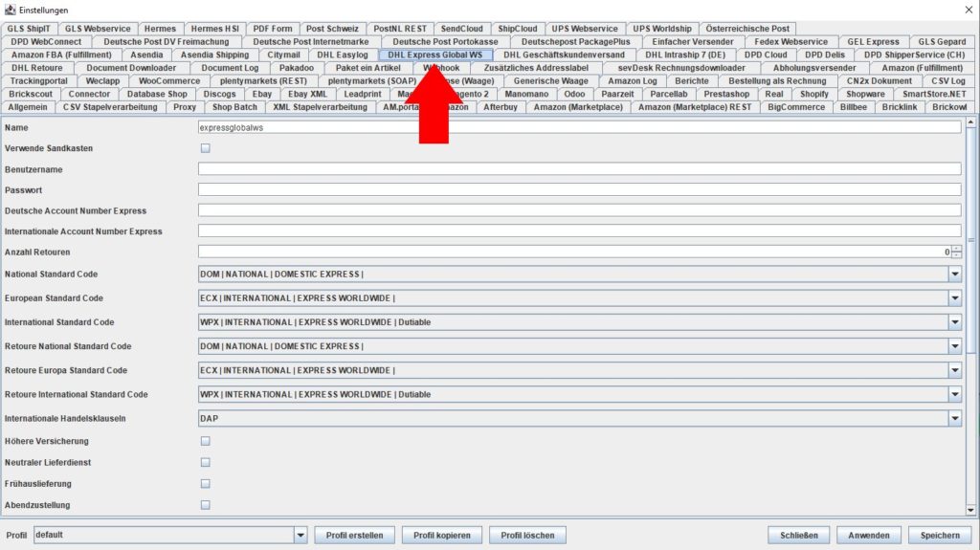Open the BigCommerce tab
Screen dimensions: 980x550
(796, 107)
